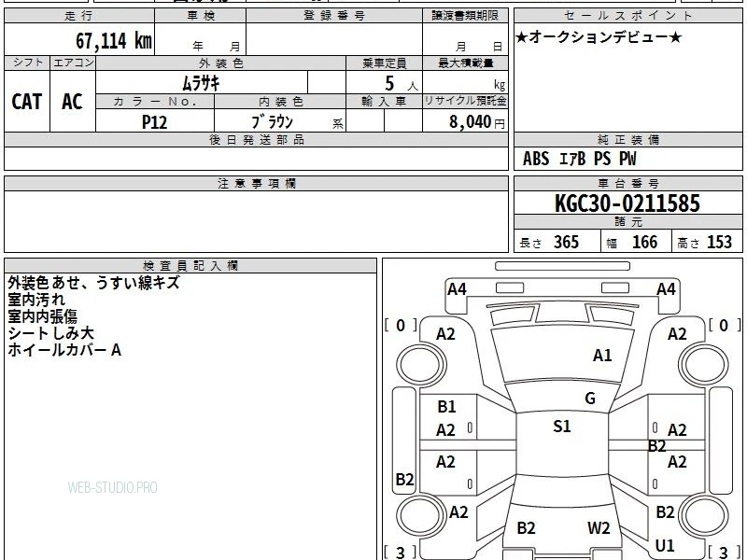Image resolution: width=747 pixels, height=560 pixels.
Task: Select the length value 長さ 365
Action: (549, 243)
